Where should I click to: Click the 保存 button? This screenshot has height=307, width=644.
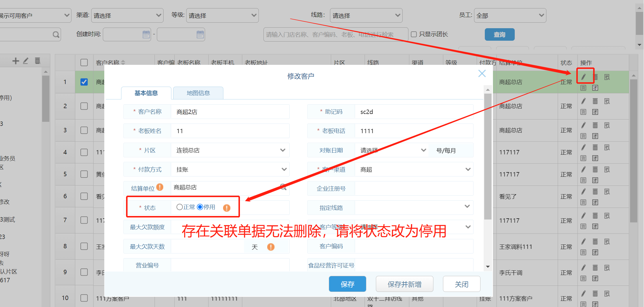click(x=347, y=284)
